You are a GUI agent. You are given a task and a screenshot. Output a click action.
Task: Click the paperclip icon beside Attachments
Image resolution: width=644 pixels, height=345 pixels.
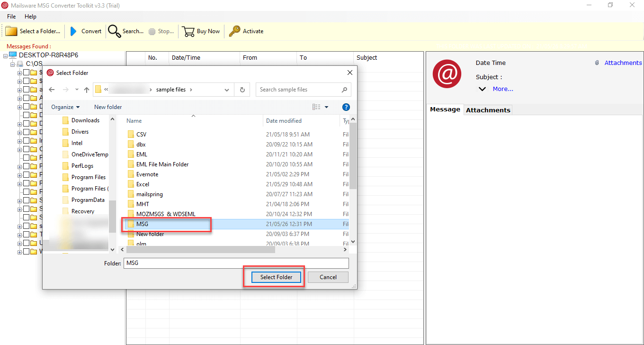pyautogui.click(x=597, y=63)
